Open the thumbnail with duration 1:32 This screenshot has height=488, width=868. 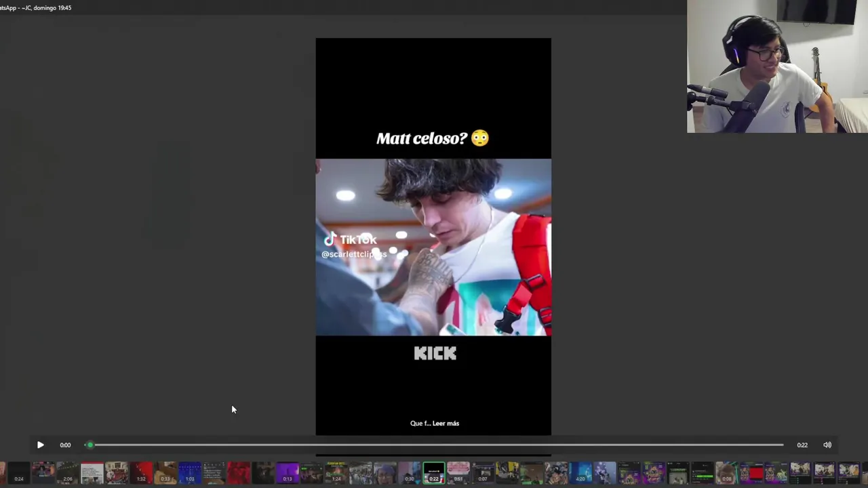click(140, 472)
